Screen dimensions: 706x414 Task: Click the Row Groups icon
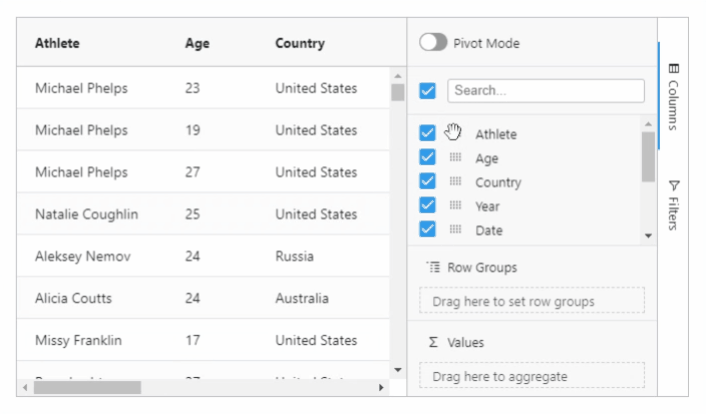[x=433, y=267]
